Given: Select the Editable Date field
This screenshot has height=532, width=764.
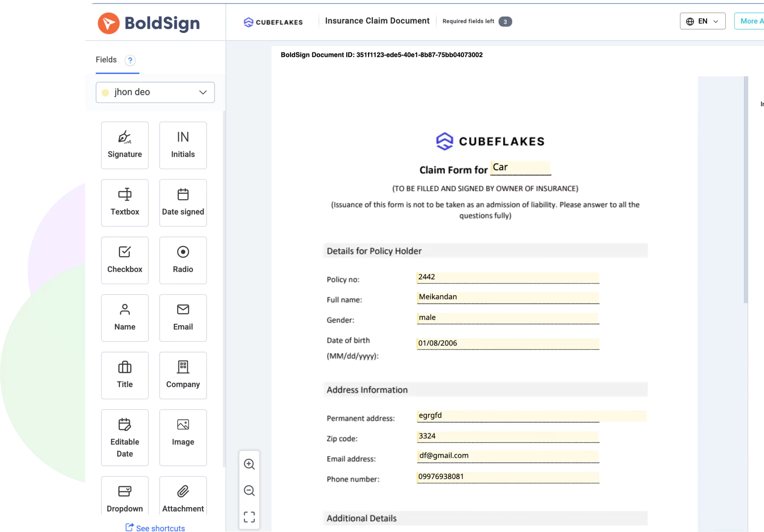Looking at the screenshot, I should click(x=124, y=437).
